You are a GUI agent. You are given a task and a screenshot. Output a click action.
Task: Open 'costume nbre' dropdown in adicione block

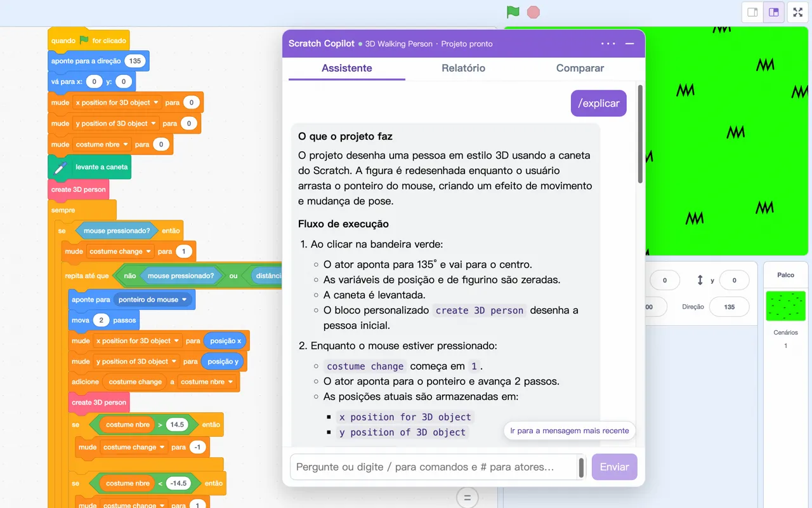[207, 382]
